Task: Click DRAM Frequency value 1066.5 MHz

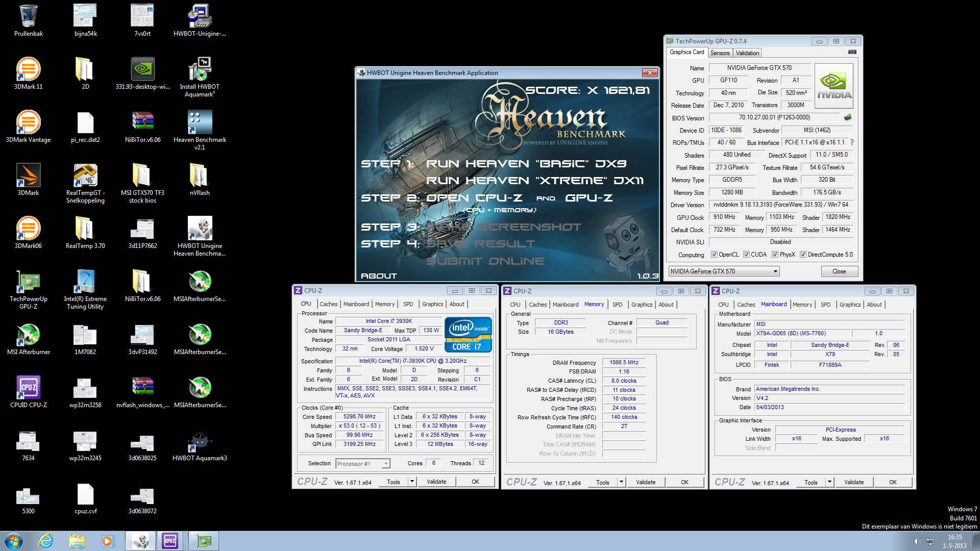Action: pos(624,363)
